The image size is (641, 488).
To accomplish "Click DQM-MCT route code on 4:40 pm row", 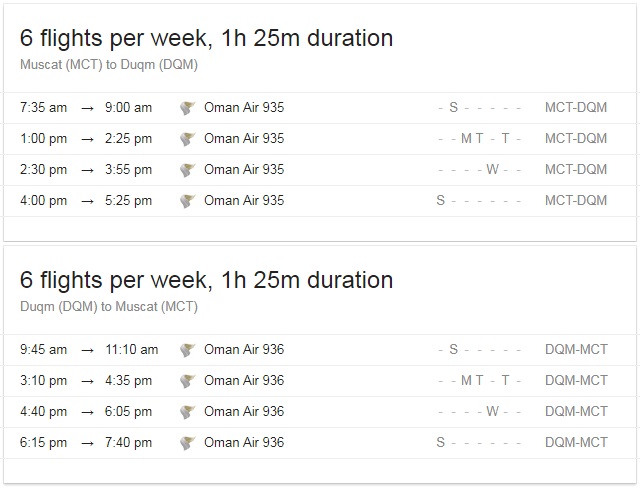I will [x=576, y=412].
